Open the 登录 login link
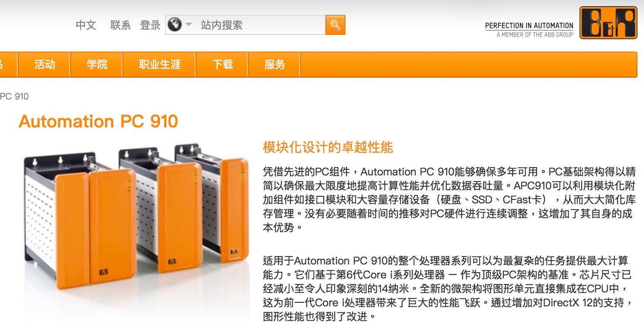 [150, 25]
